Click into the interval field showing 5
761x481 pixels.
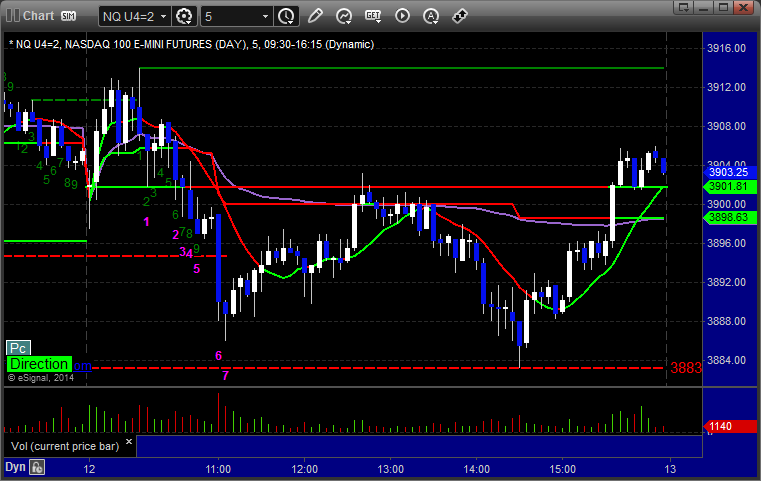click(231, 17)
